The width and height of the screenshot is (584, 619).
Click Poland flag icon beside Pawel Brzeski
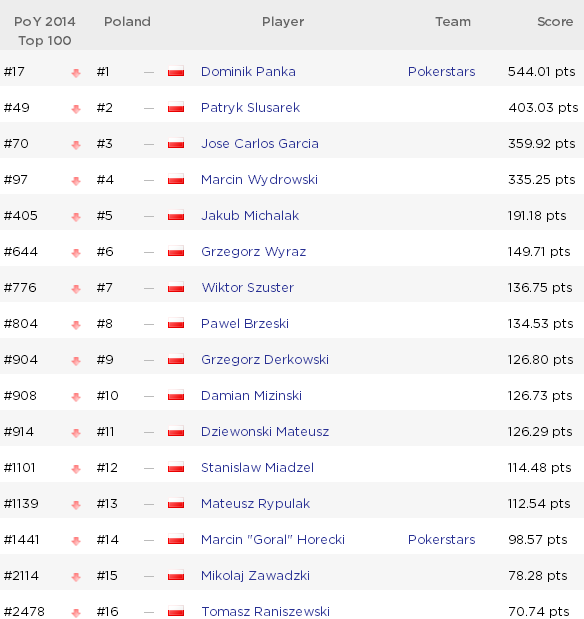(176, 323)
